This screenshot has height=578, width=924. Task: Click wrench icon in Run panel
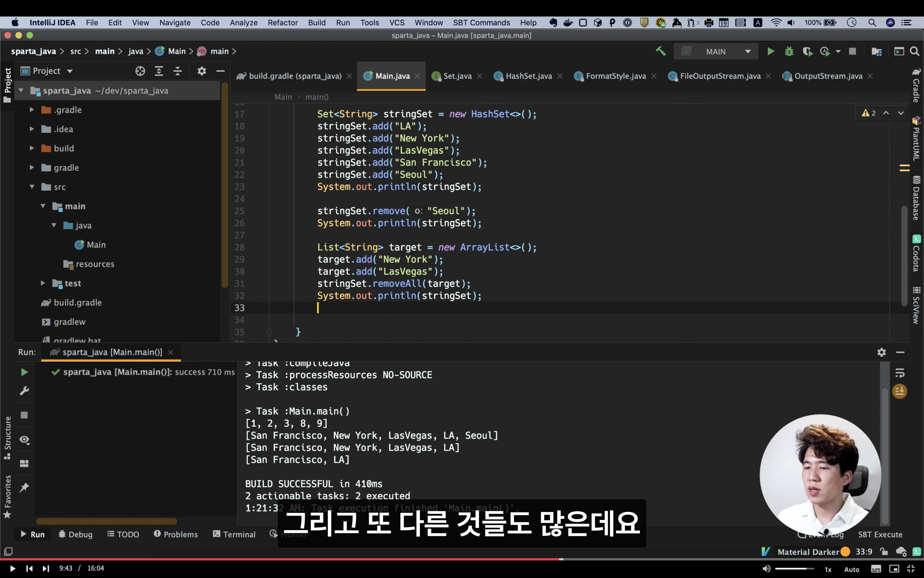click(24, 391)
